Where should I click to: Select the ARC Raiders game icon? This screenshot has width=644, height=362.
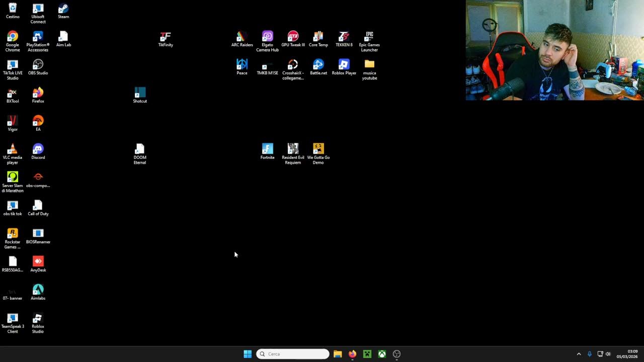click(242, 39)
